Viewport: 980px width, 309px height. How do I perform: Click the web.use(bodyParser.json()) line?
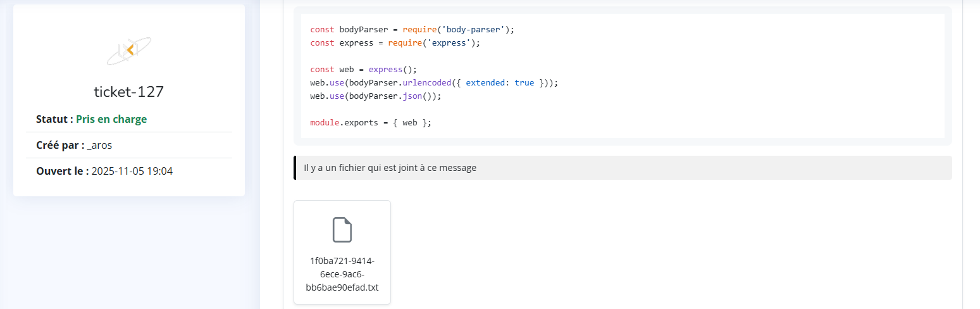coord(375,96)
